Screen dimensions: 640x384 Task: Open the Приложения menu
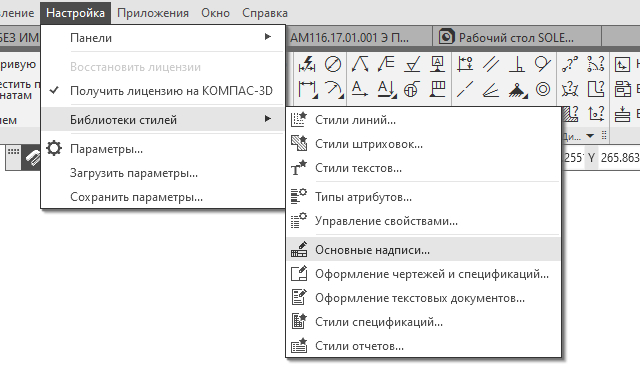[x=153, y=13]
